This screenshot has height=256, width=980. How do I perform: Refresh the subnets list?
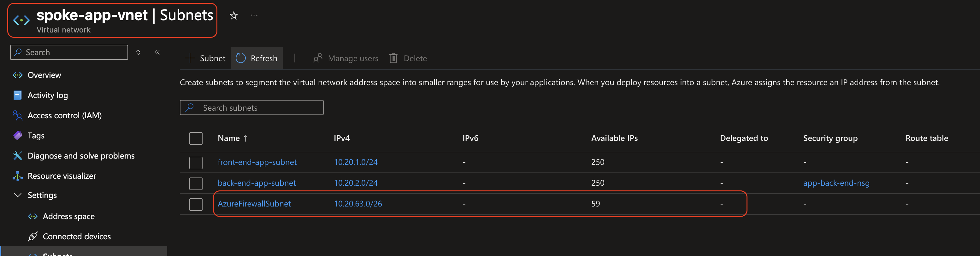257,58
